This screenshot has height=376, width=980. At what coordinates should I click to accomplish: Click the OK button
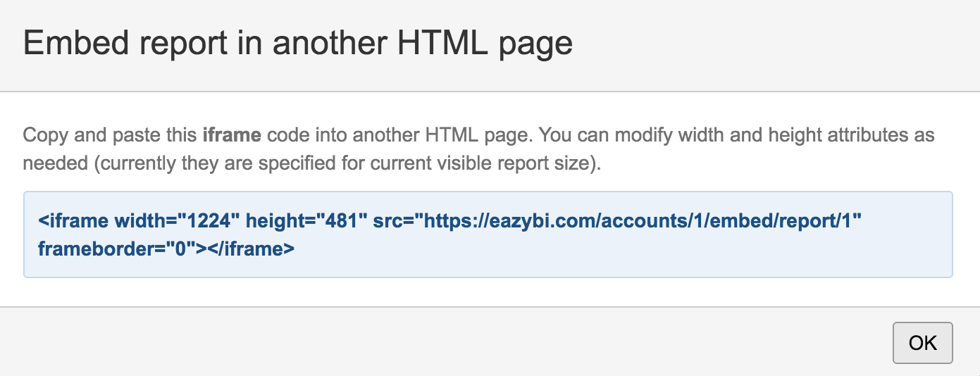[x=922, y=343]
